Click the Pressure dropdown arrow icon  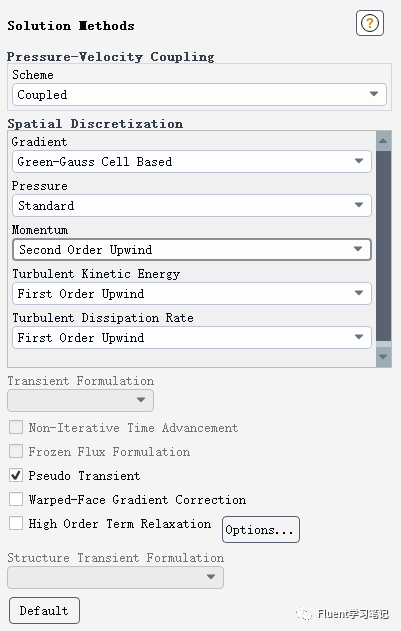[359, 205]
